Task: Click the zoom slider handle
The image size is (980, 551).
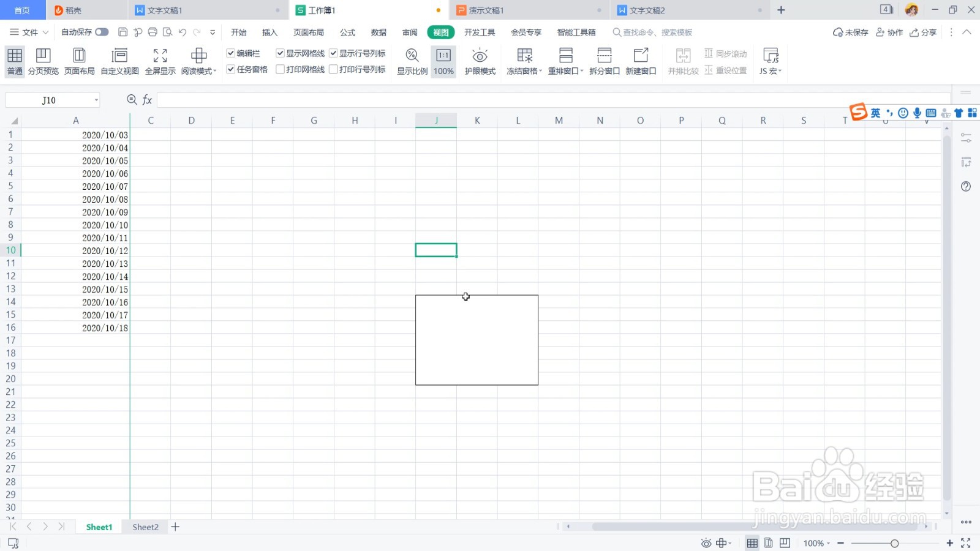Action: pos(894,543)
